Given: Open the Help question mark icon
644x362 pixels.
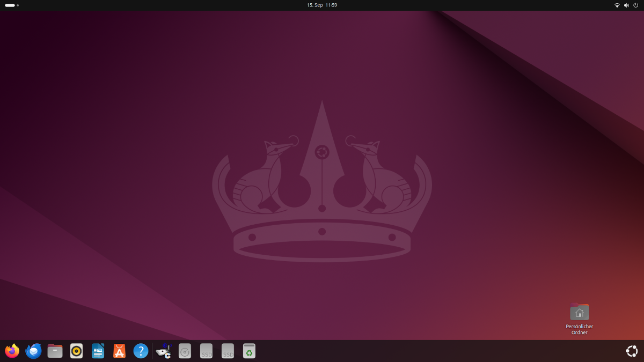Looking at the screenshot, I should point(141,351).
